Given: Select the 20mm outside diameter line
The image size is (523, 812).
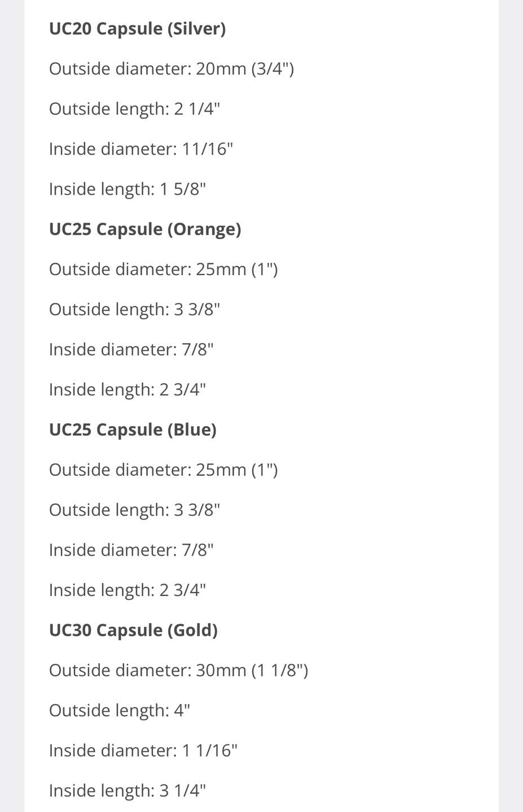Looking at the screenshot, I should click(x=171, y=69).
